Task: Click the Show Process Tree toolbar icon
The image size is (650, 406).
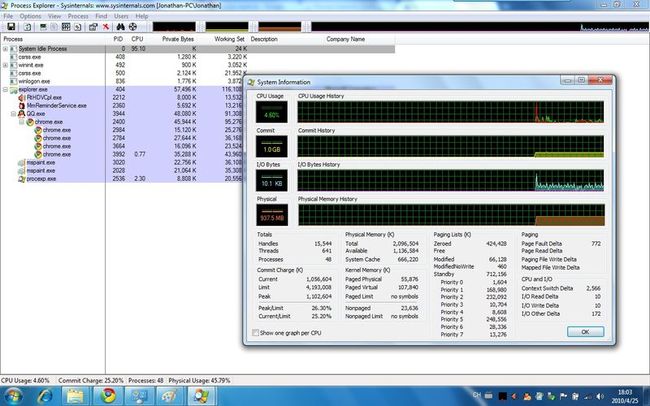Action: [x=54, y=27]
